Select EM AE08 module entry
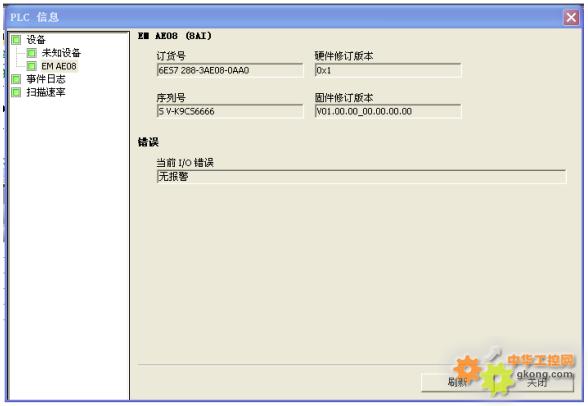 coord(59,66)
